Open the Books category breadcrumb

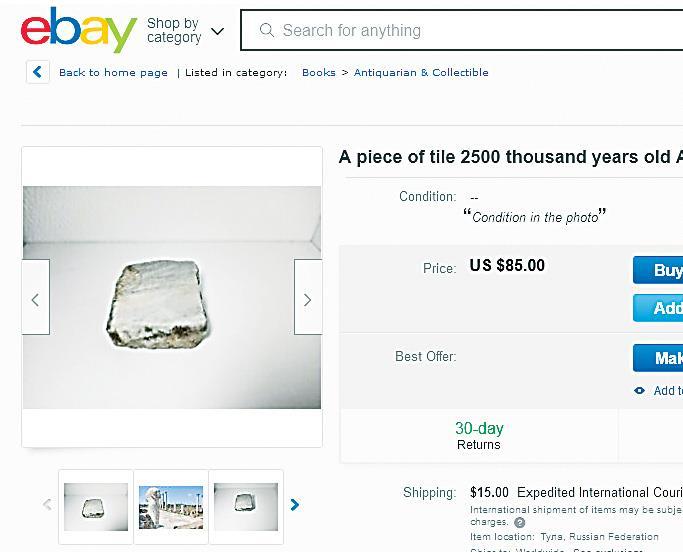click(x=319, y=73)
